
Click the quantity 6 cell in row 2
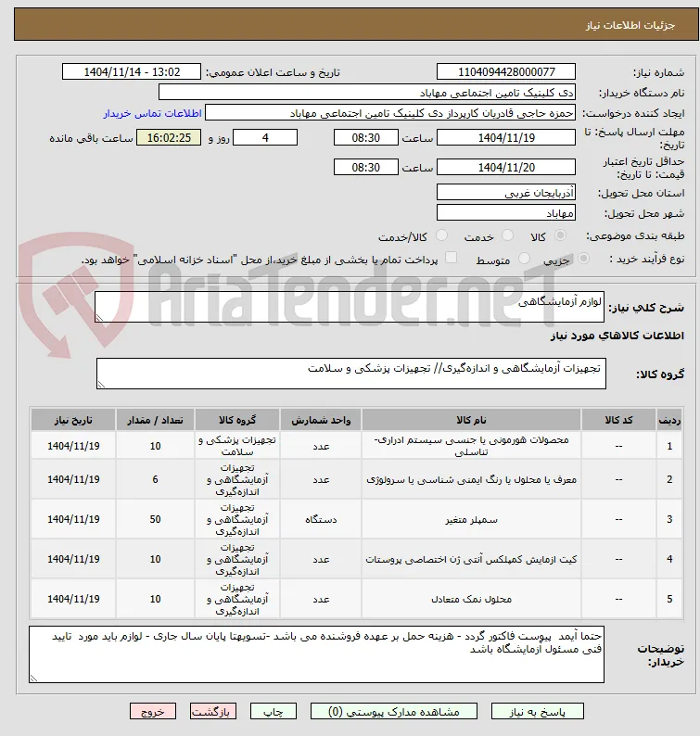[156, 479]
